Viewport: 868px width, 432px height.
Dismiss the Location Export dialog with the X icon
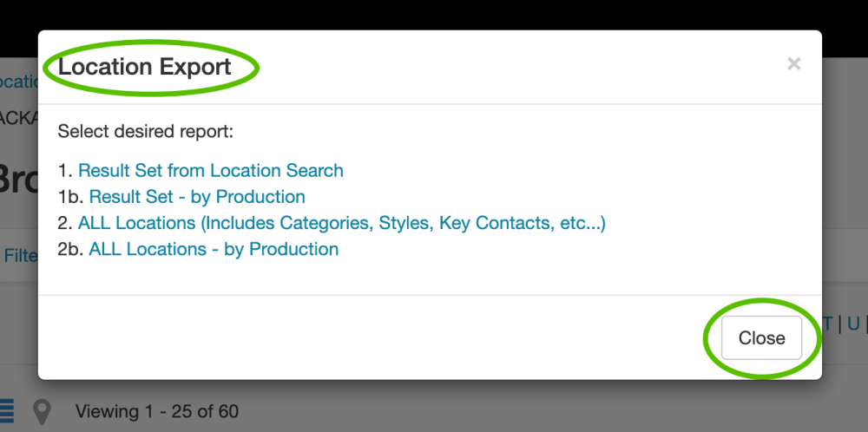point(793,63)
